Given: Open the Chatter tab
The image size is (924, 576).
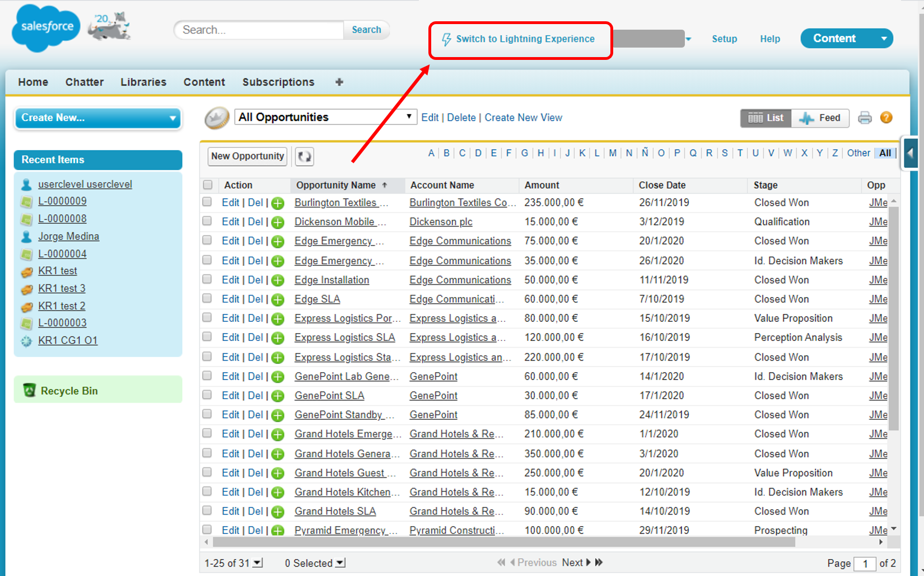Looking at the screenshot, I should click(85, 82).
